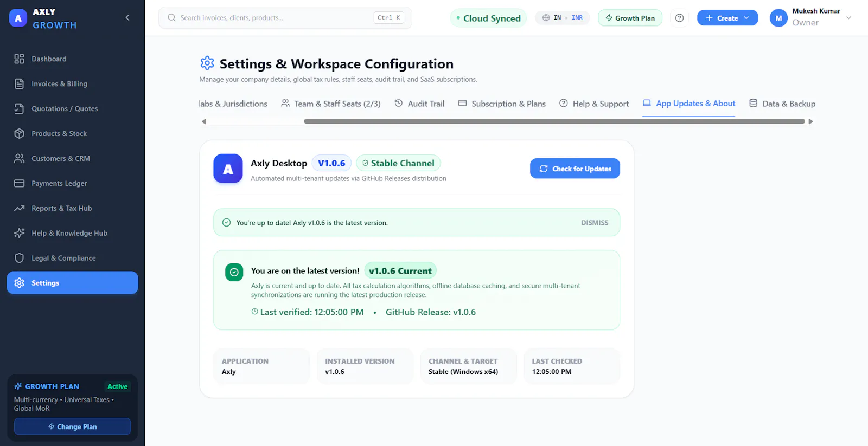Open Subscription & Plans tab

[x=502, y=104]
